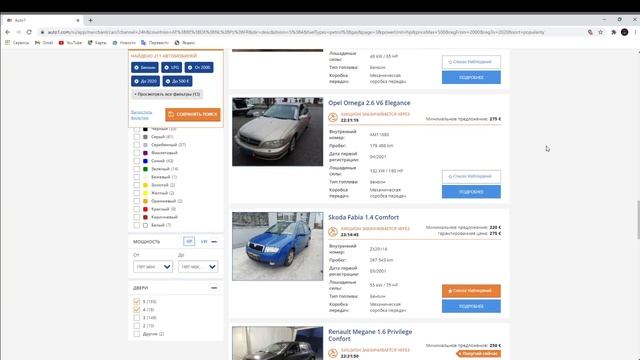Open the YouTube bookmark

pos(70,42)
